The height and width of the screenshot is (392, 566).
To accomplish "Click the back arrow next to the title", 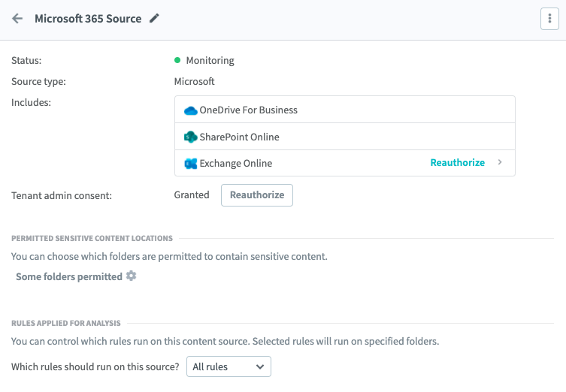I will click(x=17, y=19).
